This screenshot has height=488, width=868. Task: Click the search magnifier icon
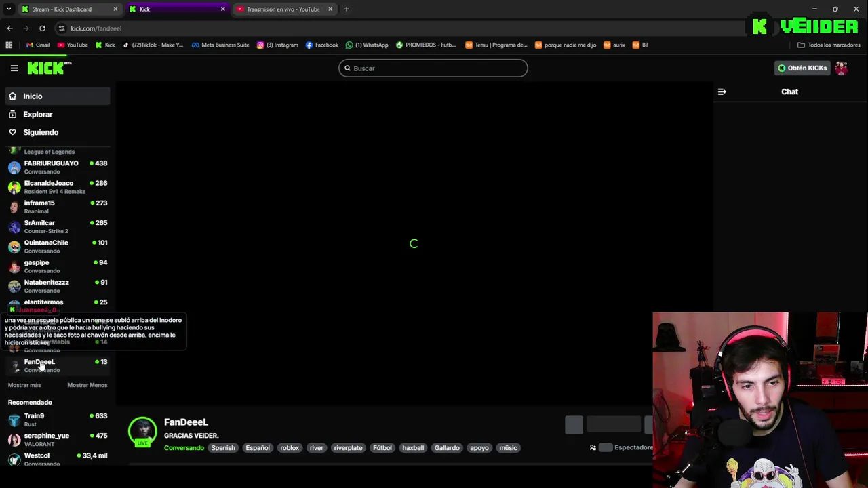click(347, 68)
